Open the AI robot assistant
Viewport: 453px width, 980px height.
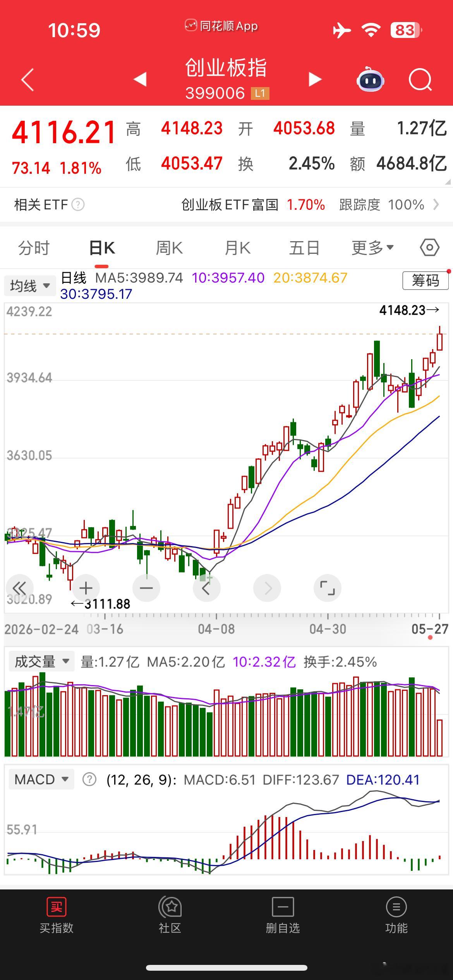370,79
